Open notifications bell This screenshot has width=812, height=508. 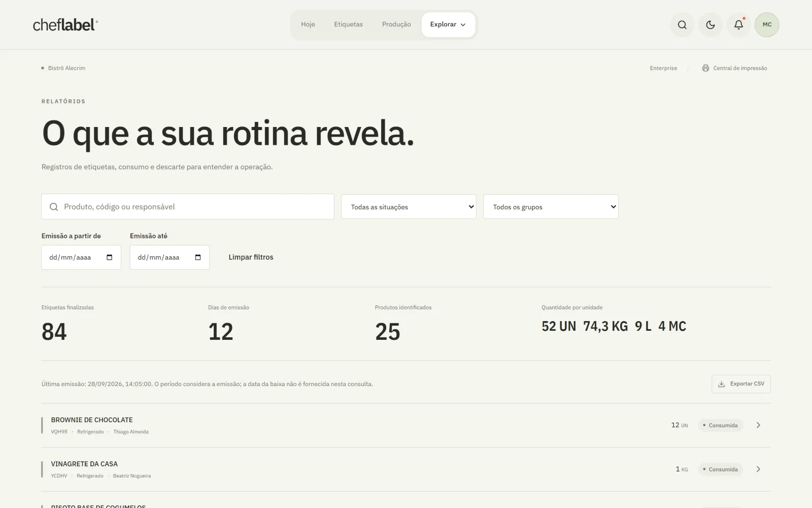pyautogui.click(x=738, y=25)
